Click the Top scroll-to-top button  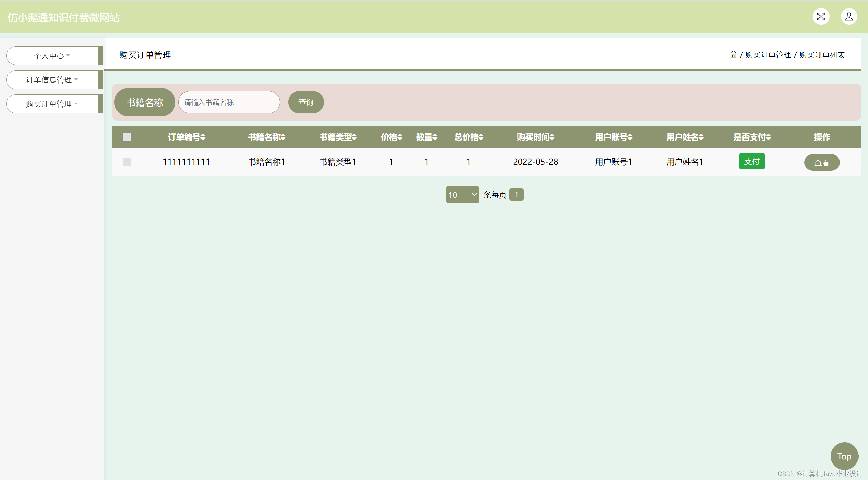tap(844, 456)
